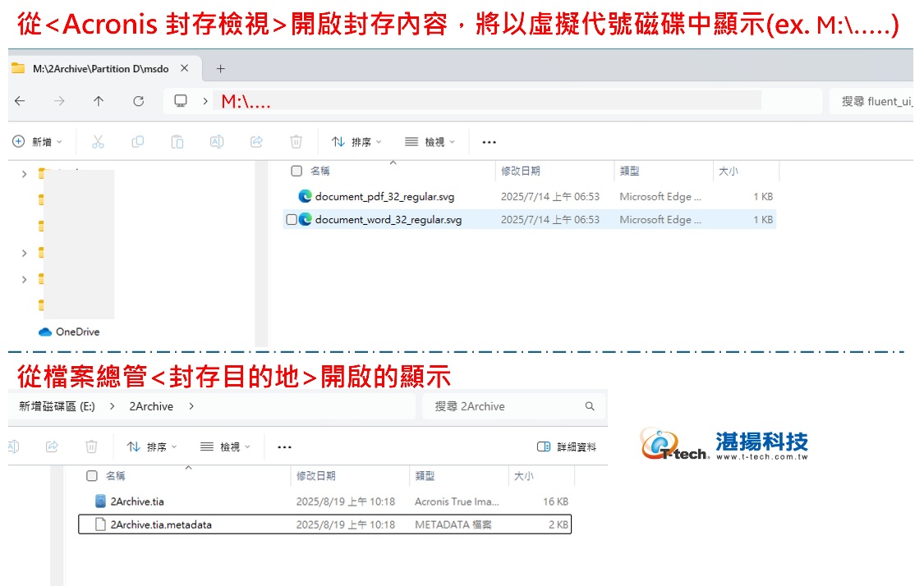
Task: Go back in the M: drive window
Action: coord(20,101)
